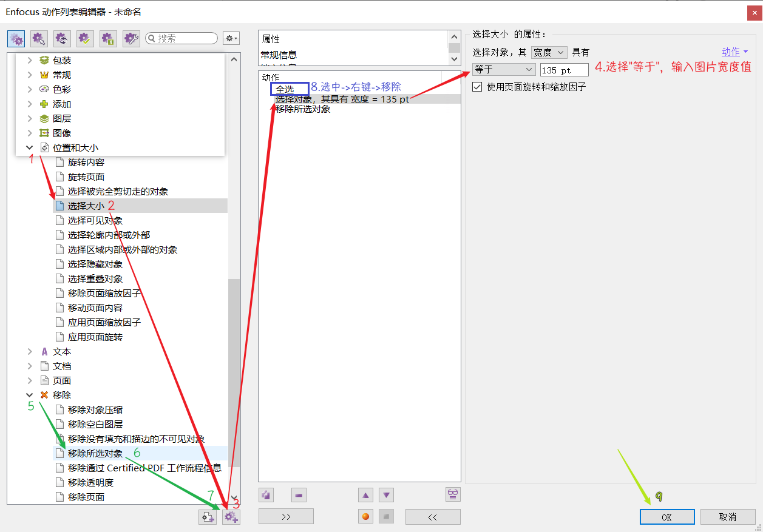Screen dimensions: 763x532
Task: Select 应用页面旋转 action
Action: [95, 337]
